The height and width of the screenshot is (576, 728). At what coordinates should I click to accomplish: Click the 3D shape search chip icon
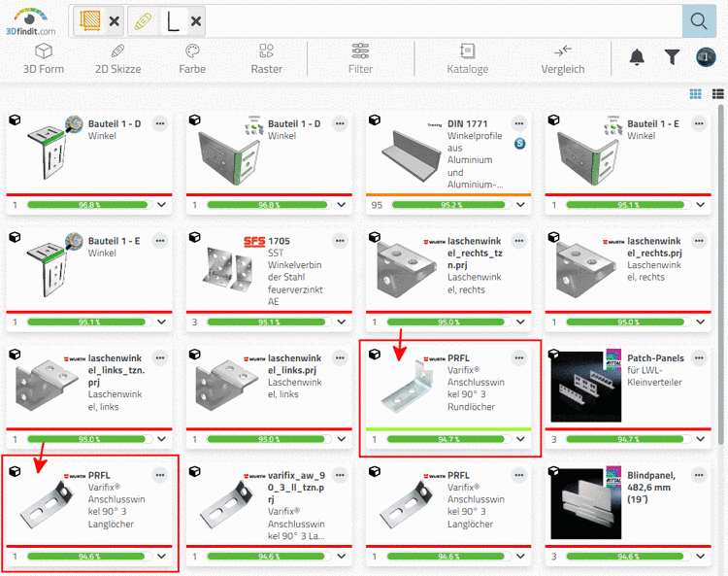90,21
